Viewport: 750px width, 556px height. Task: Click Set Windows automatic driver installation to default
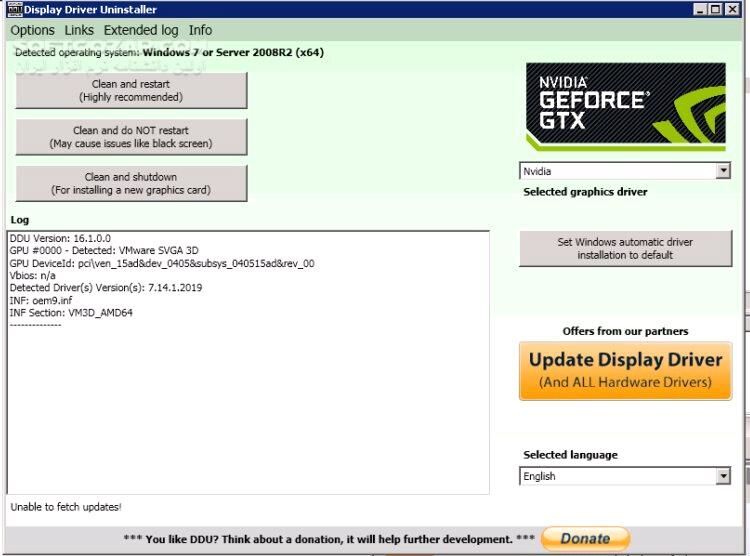pyautogui.click(x=625, y=248)
